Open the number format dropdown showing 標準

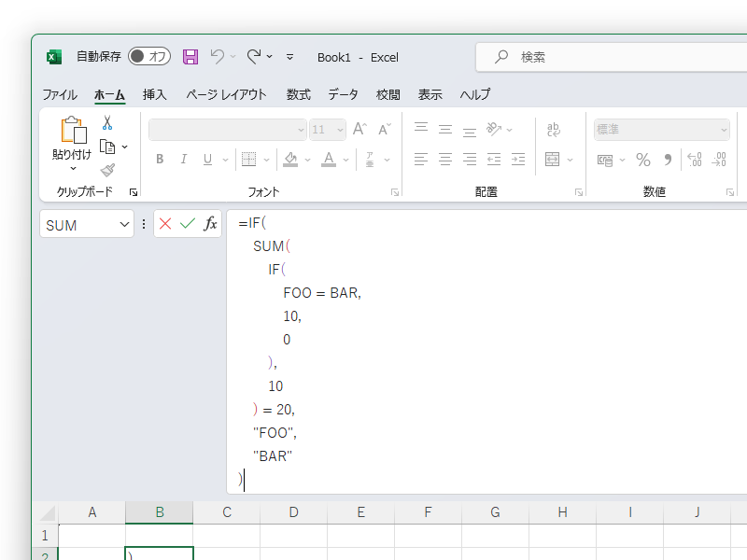(724, 129)
